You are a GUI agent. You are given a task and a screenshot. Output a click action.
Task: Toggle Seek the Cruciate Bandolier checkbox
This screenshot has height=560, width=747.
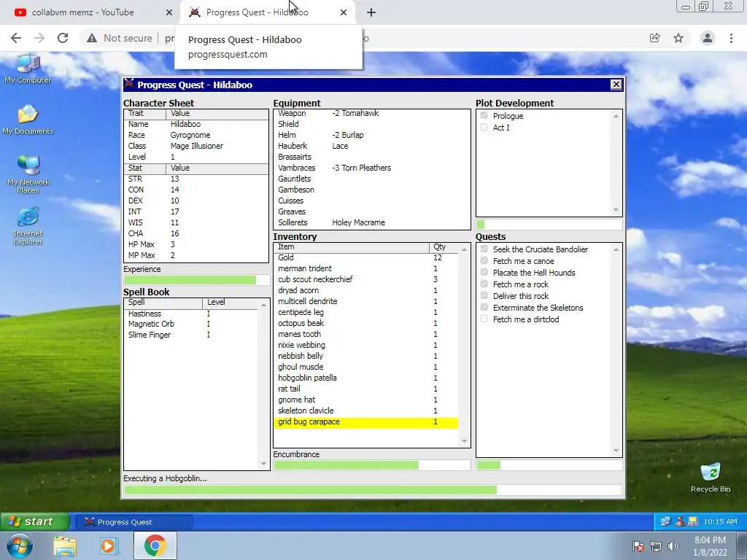coord(484,249)
